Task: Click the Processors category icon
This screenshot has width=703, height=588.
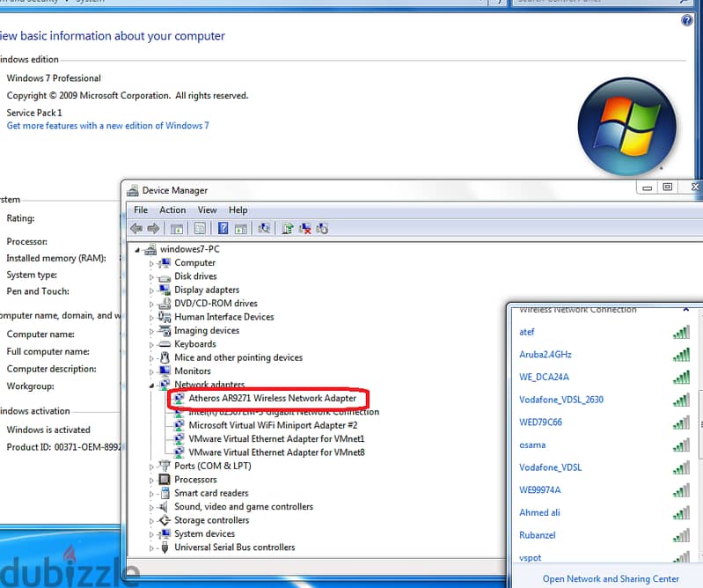Action: pyautogui.click(x=165, y=480)
